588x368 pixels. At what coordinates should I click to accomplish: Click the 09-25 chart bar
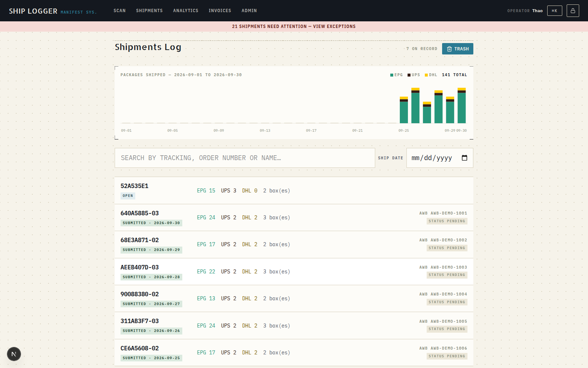point(404,110)
